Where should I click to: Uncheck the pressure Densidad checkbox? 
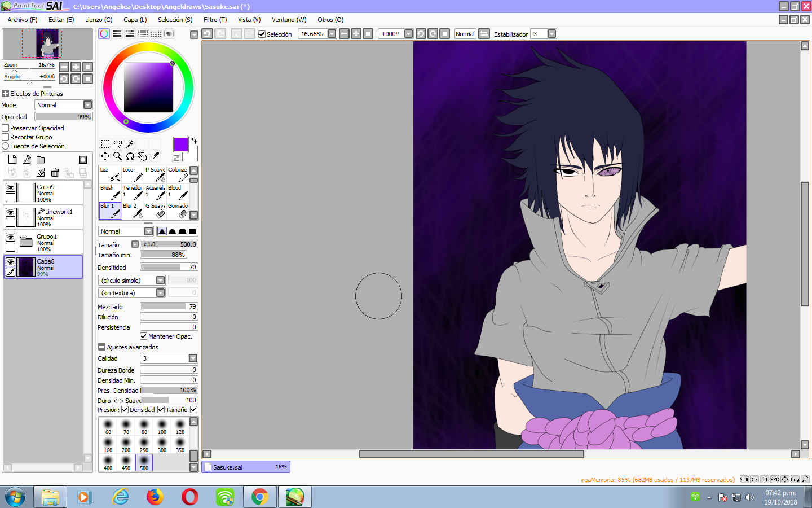coord(125,410)
